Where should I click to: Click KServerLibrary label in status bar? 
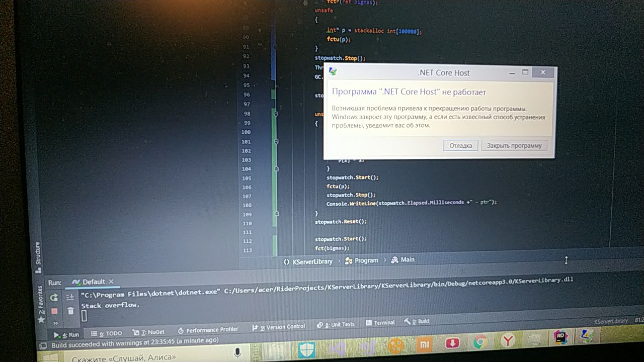point(611,321)
